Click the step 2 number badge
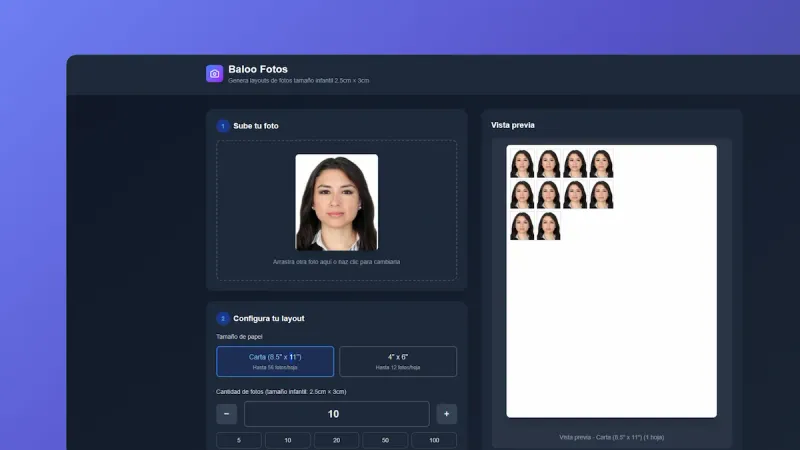The width and height of the screenshot is (800, 450). [x=223, y=318]
